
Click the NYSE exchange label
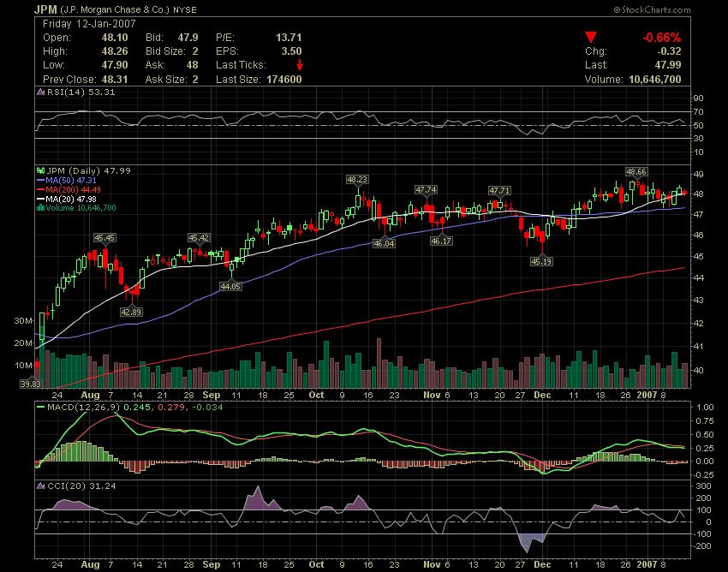pyautogui.click(x=185, y=9)
